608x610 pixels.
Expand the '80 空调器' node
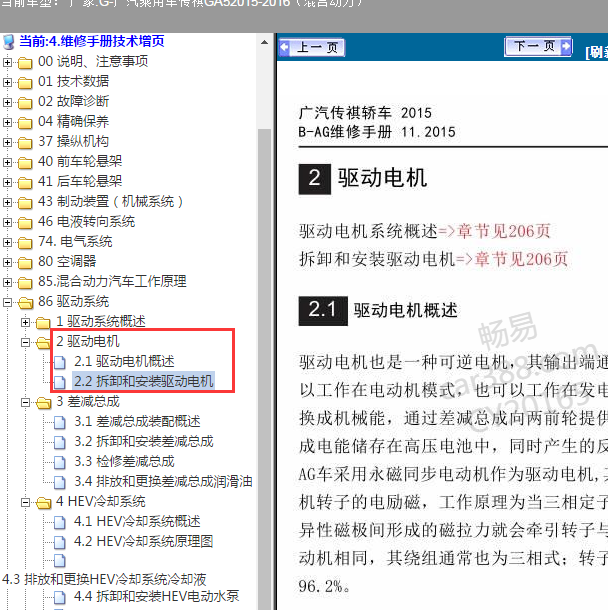click(x=7, y=262)
